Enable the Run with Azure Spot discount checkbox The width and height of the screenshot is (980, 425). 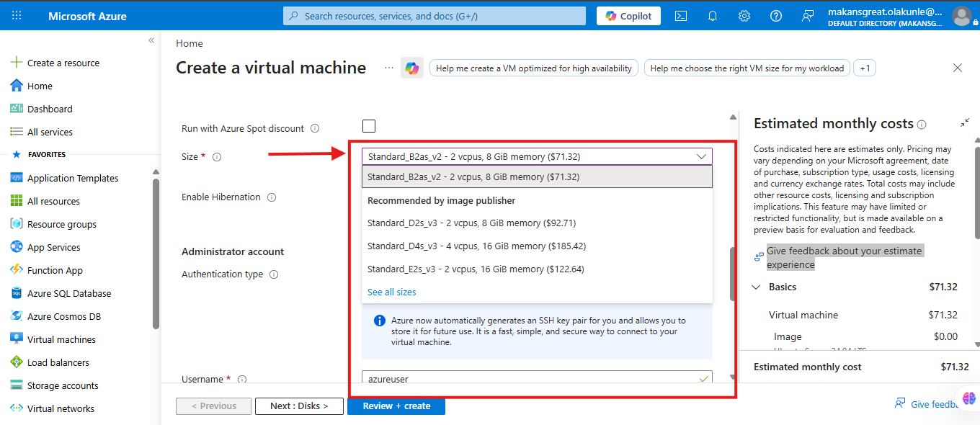click(x=369, y=126)
